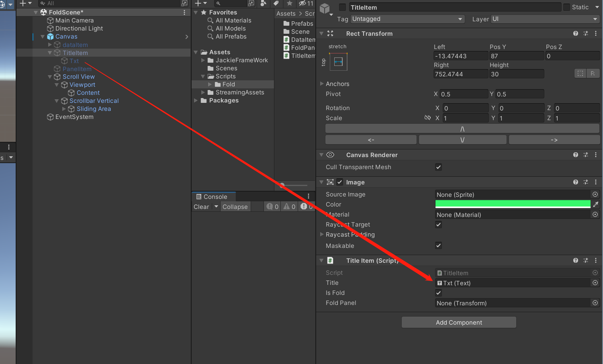
Task: Expand the Raycast Padding section
Action: (321, 235)
